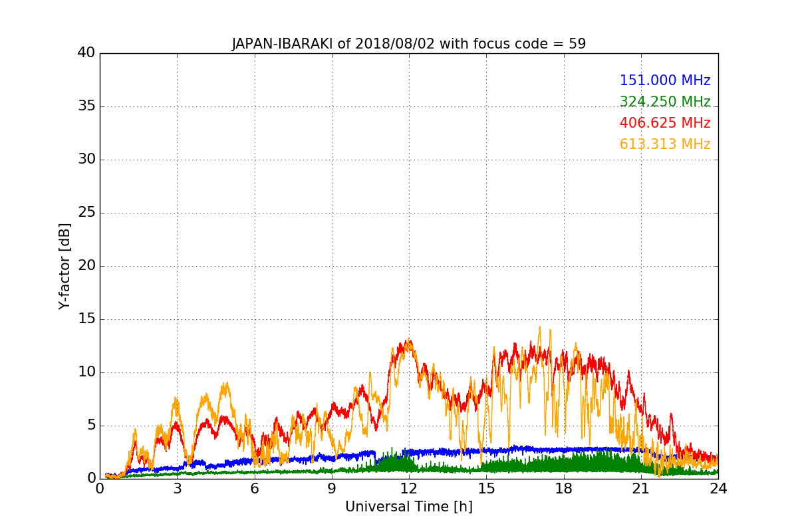Click the y-axis tick label '25'

[86, 213]
